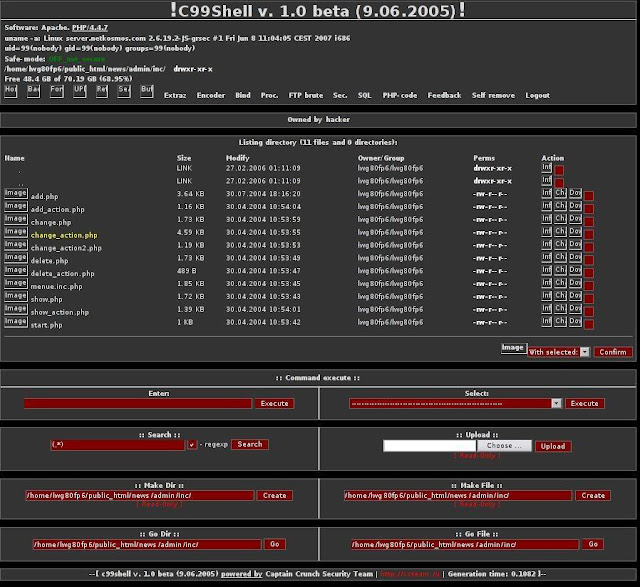Click the Back toolbar icon
This screenshot has height=587, width=640.
point(33,91)
